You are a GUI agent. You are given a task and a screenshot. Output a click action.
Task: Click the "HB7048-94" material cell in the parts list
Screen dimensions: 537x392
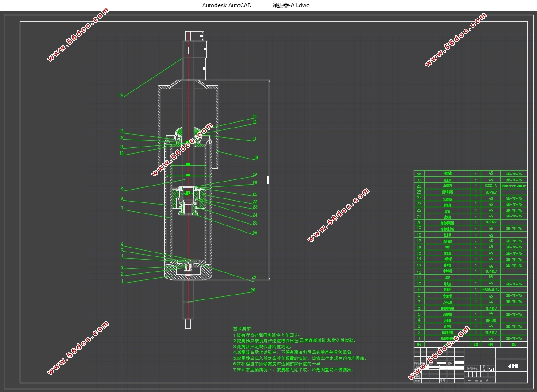pyautogui.click(x=491, y=289)
